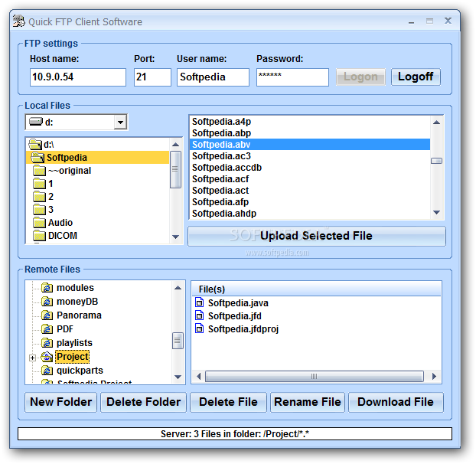Click the Logon button
This screenshot has height=464, width=476.
click(x=360, y=77)
